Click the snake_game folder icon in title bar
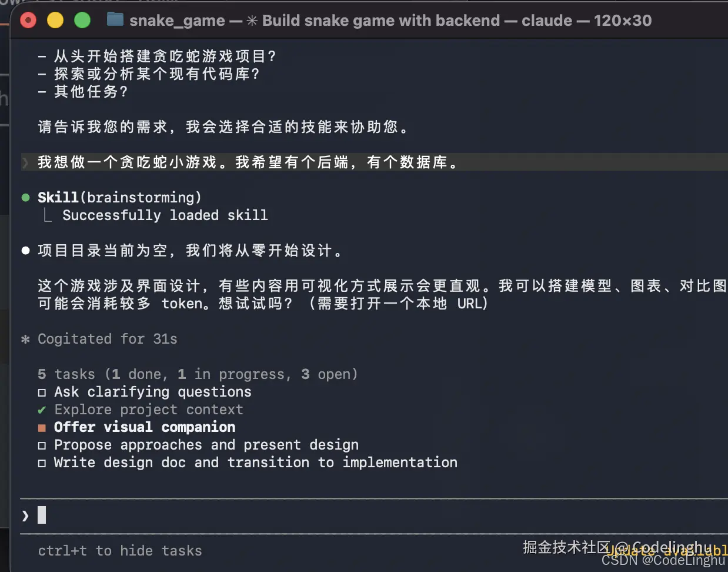Viewport: 728px width, 572px height. [x=115, y=20]
